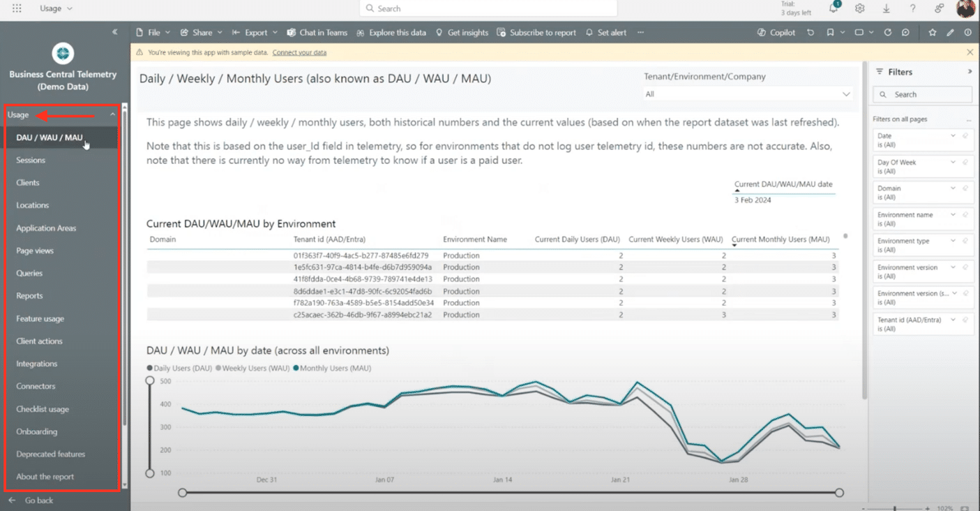980x511 pixels.
Task: Open View dropdown chevron
Action: (x=872, y=32)
